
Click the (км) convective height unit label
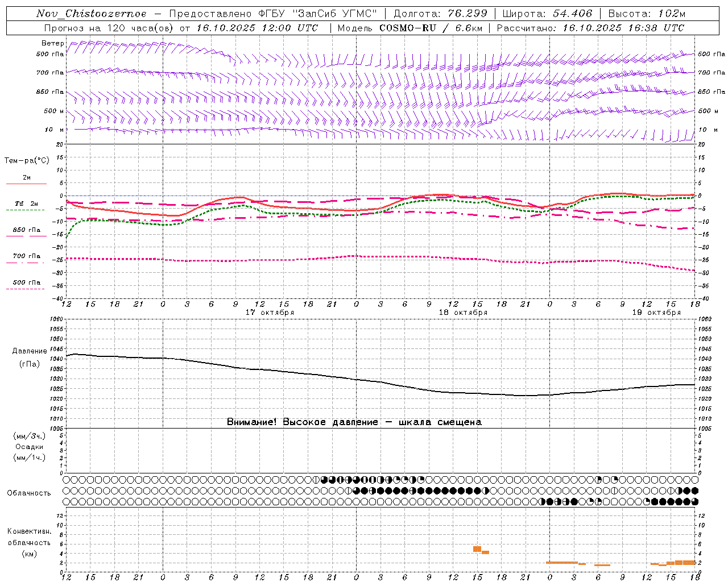[30, 554]
